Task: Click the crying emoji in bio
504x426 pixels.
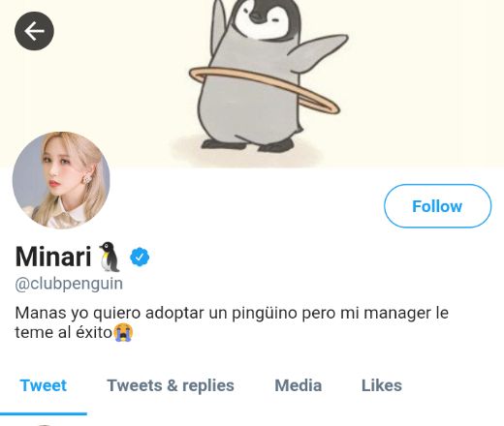Action: 123,332
